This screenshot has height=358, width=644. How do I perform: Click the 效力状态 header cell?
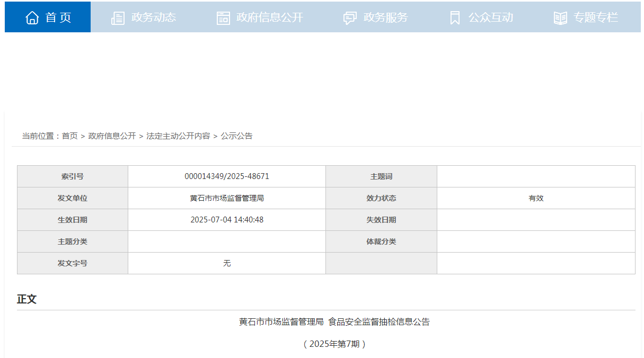pyautogui.click(x=381, y=198)
